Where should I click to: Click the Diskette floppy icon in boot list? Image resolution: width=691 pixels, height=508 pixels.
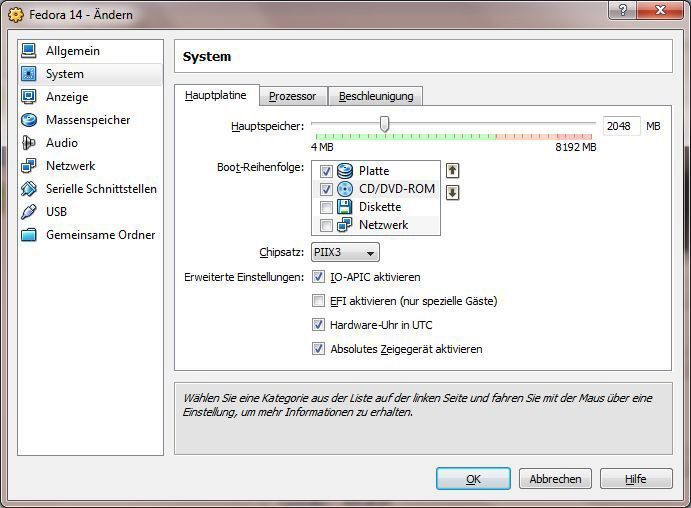345,207
